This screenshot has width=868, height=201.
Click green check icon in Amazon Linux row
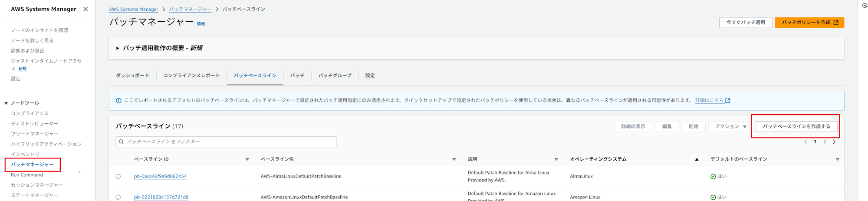click(713, 197)
